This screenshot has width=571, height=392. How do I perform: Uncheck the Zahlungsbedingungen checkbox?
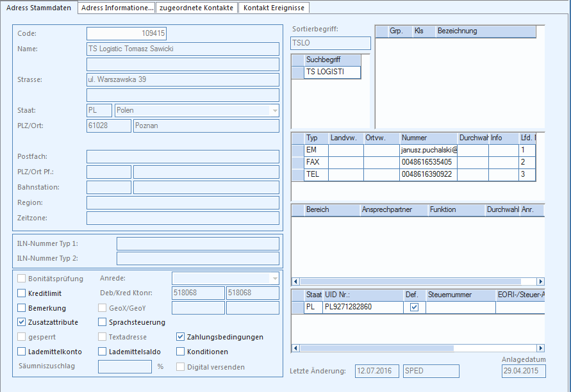point(180,337)
